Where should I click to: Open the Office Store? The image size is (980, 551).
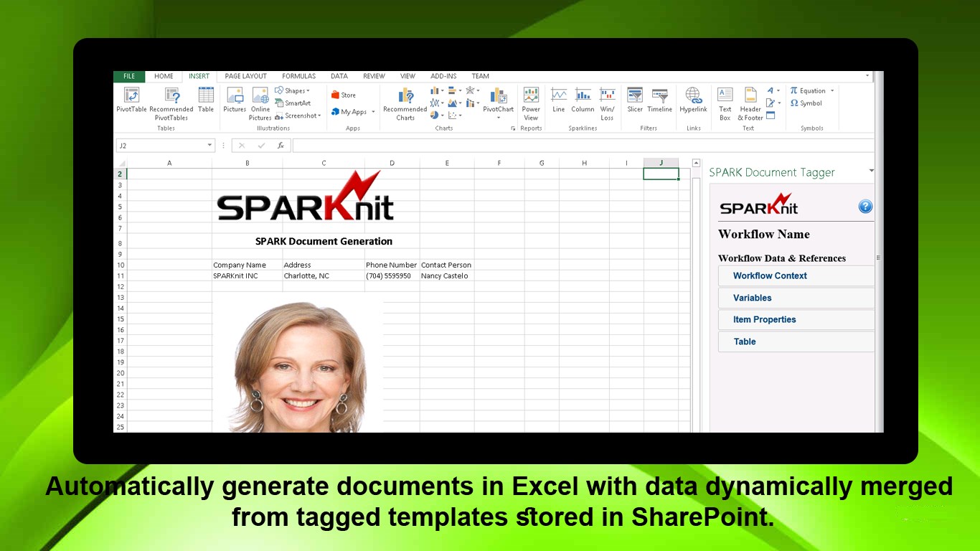343,95
